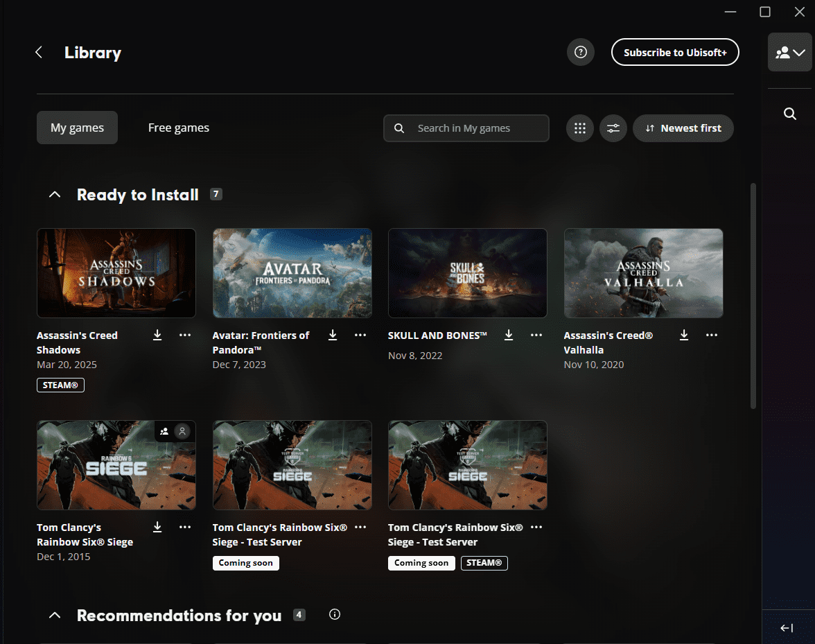Viewport: 815px width, 644px height.
Task: Download Assassin's Creed Valhalla
Action: point(683,335)
